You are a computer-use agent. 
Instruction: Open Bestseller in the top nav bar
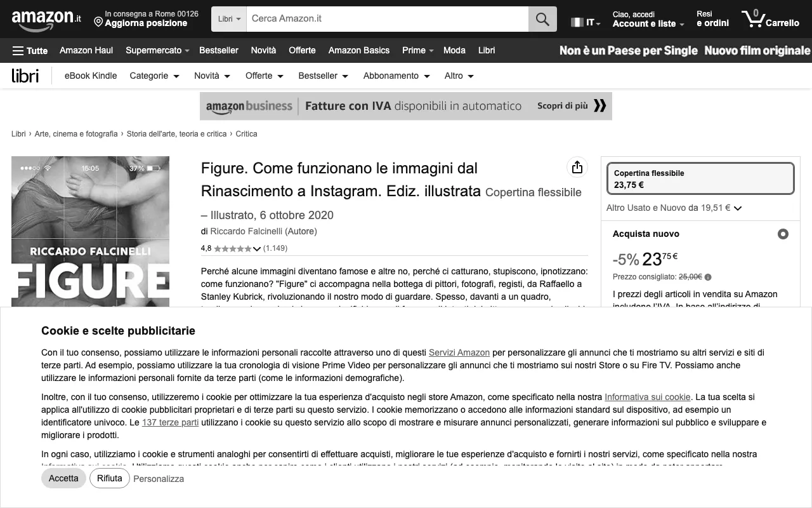(219, 50)
